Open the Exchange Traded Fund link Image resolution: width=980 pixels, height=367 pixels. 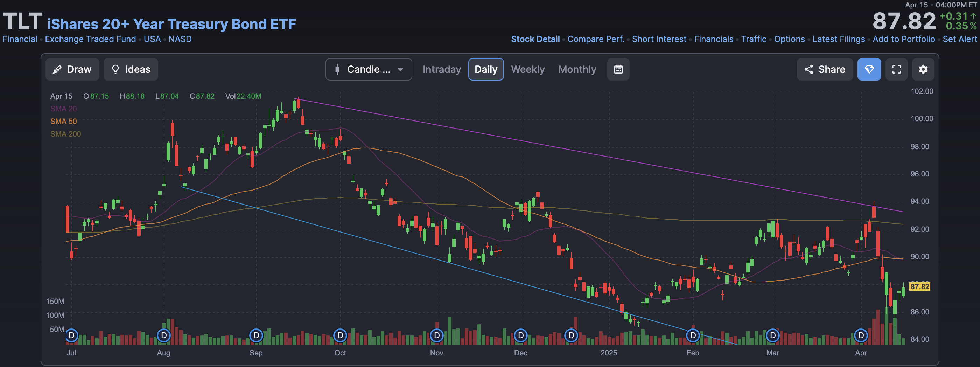pyautogui.click(x=90, y=39)
